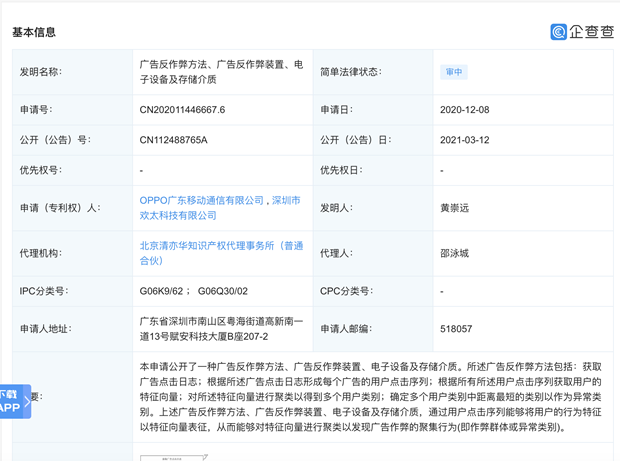The width and height of the screenshot is (620, 461).
Task: Click the 申请人地址 label
Action: click(45, 329)
